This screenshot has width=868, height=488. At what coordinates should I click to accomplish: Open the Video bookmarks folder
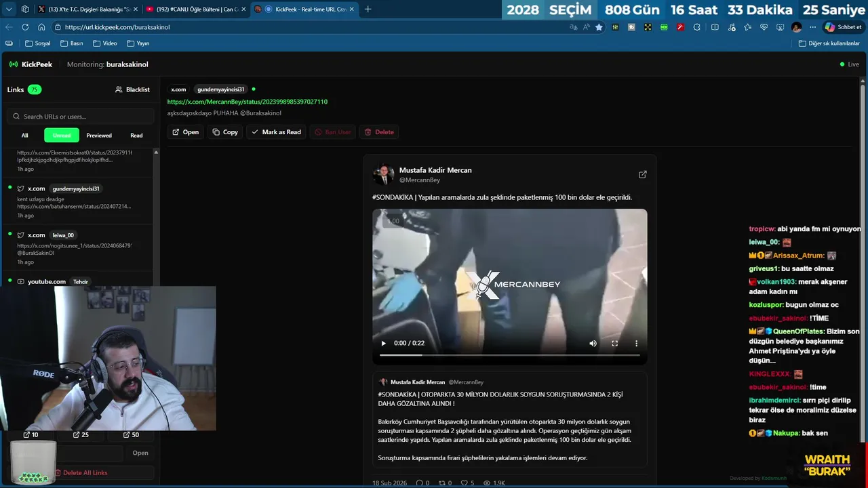tap(104, 43)
